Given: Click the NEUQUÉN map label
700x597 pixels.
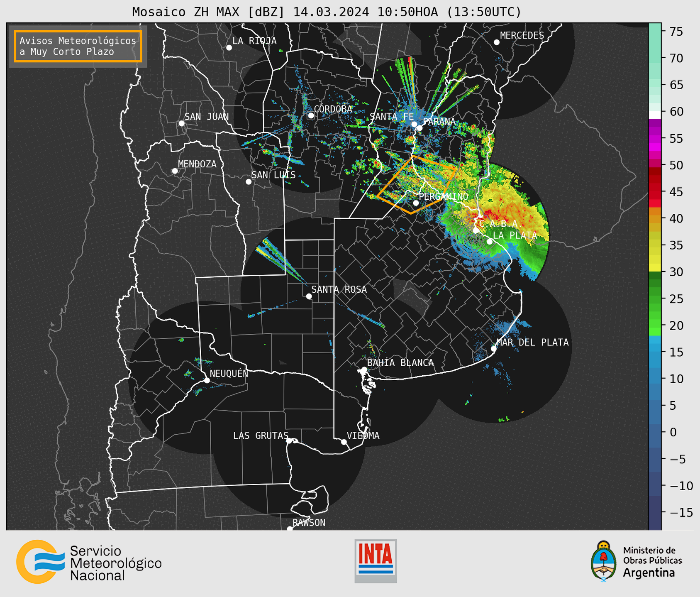Looking at the screenshot, I should (229, 373).
